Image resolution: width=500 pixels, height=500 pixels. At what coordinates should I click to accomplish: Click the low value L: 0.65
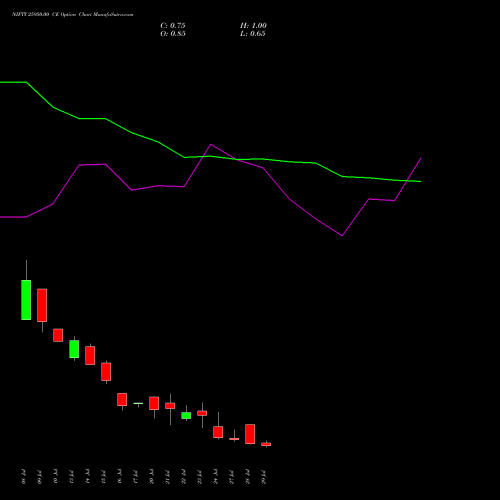(x=253, y=34)
